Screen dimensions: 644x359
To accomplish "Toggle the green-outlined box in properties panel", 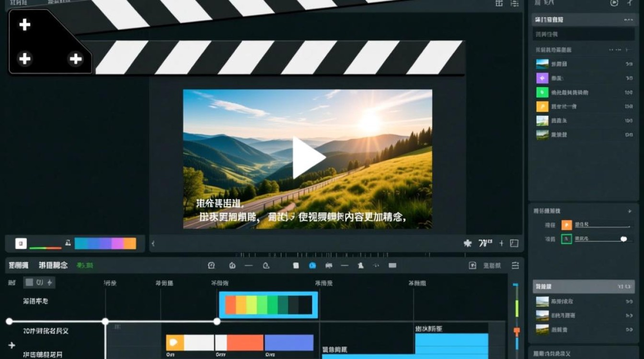I will [566, 238].
